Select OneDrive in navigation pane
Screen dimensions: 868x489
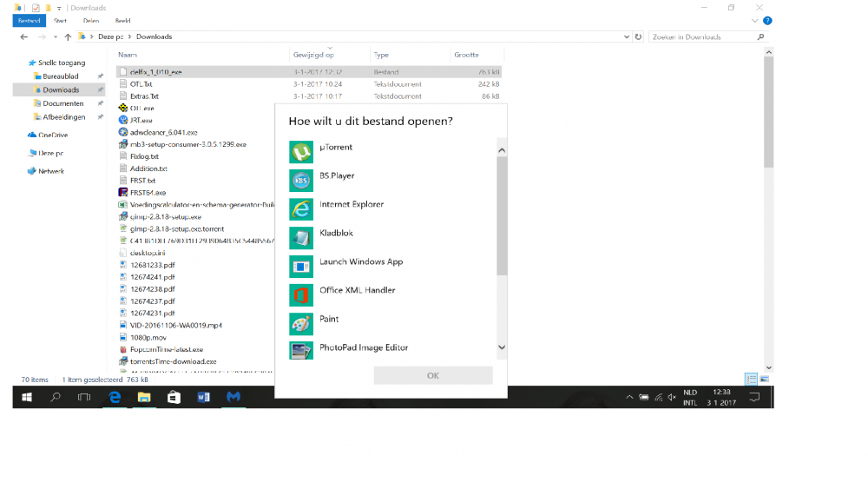point(53,135)
